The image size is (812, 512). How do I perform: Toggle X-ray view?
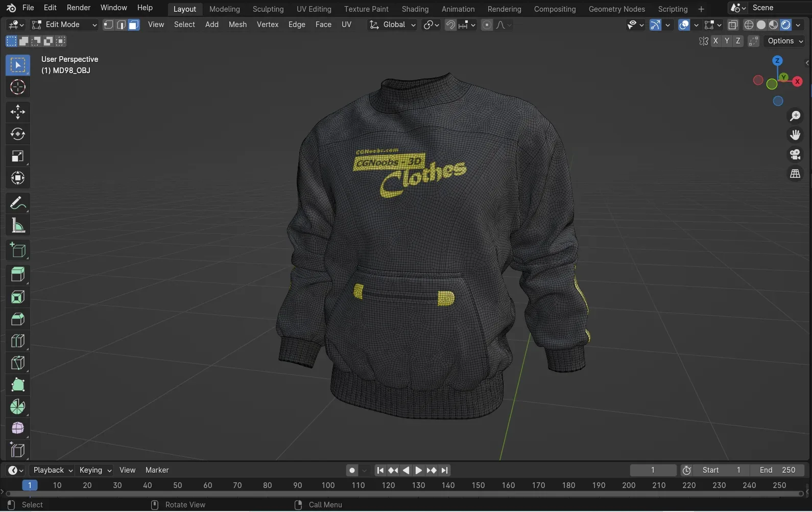coord(733,25)
